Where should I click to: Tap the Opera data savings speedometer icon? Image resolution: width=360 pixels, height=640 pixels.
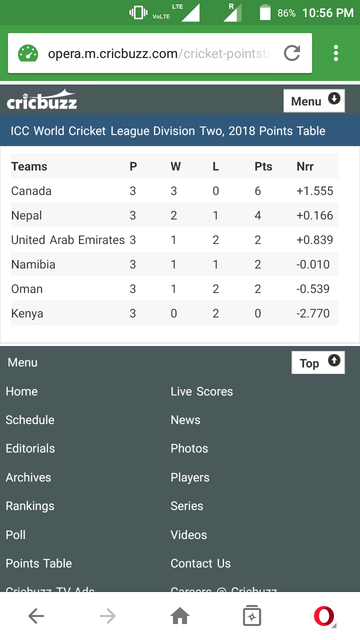click(28, 53)
